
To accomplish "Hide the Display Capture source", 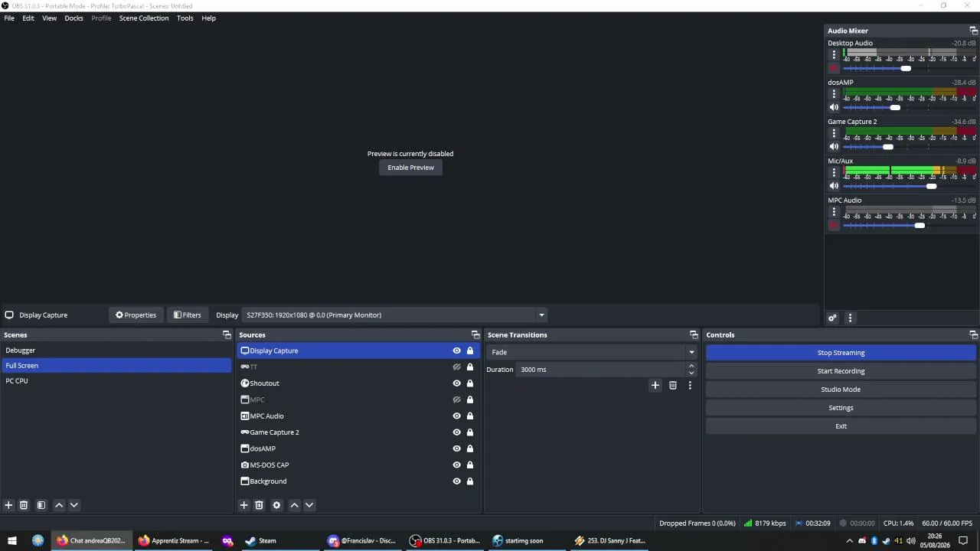I will 456,350.
